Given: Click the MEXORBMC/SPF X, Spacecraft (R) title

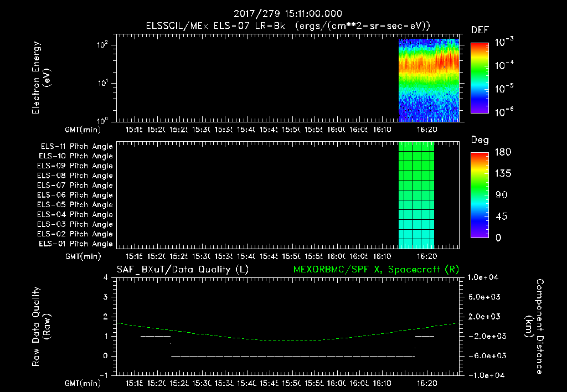Looking at the screenshot, I should point(376,270).
